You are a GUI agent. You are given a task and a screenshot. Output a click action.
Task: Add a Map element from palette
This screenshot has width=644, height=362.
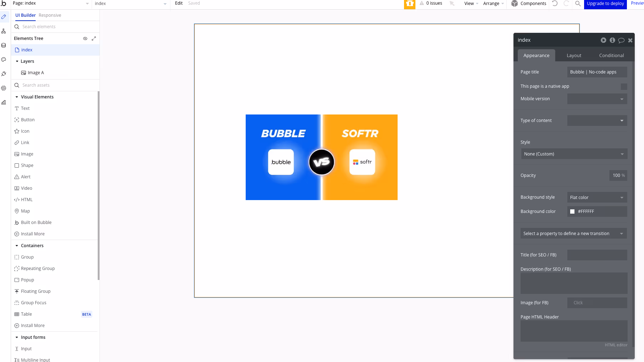coord(25,211)
